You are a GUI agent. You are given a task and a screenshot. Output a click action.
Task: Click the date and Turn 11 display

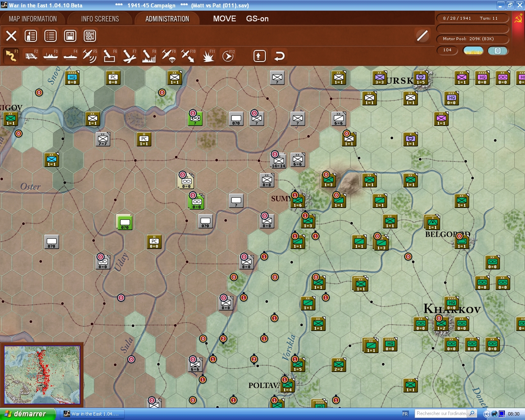pos(472,18)
